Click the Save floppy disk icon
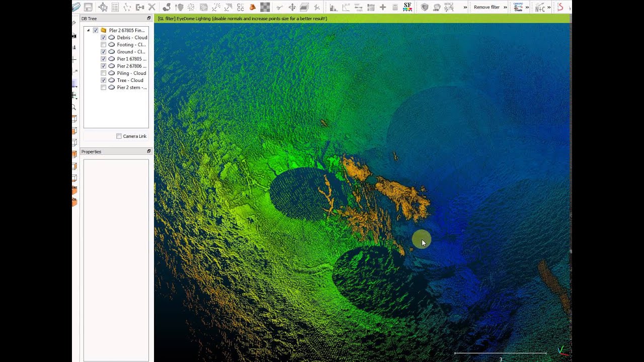The width and height of the screenshot is (644, 362). 88,7
